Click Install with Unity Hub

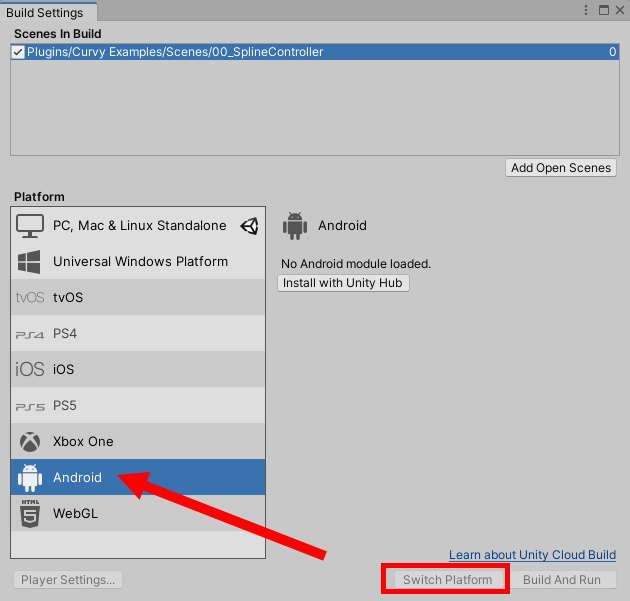[x=343, y=283]
